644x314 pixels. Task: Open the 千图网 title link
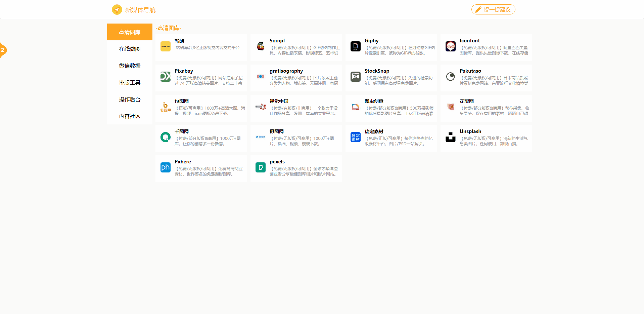(x=182, y=131)
